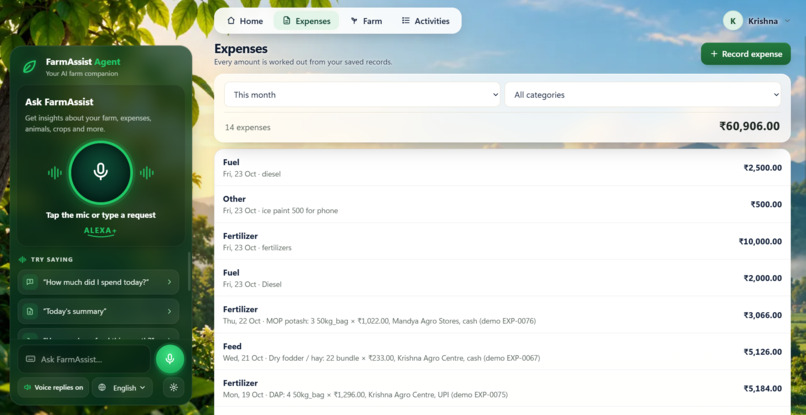Select the Expenses tab
Viewport: 806px width, 415px height.
tap(306, 21)
